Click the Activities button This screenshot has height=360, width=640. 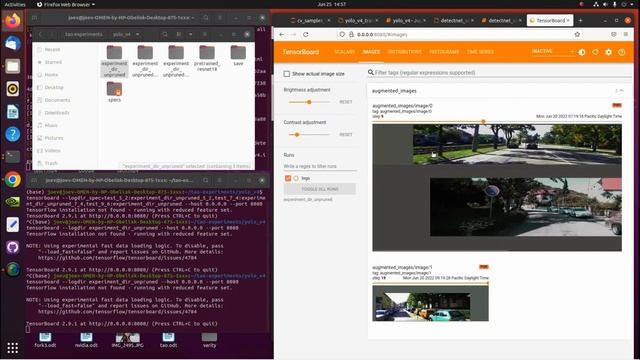15,4
